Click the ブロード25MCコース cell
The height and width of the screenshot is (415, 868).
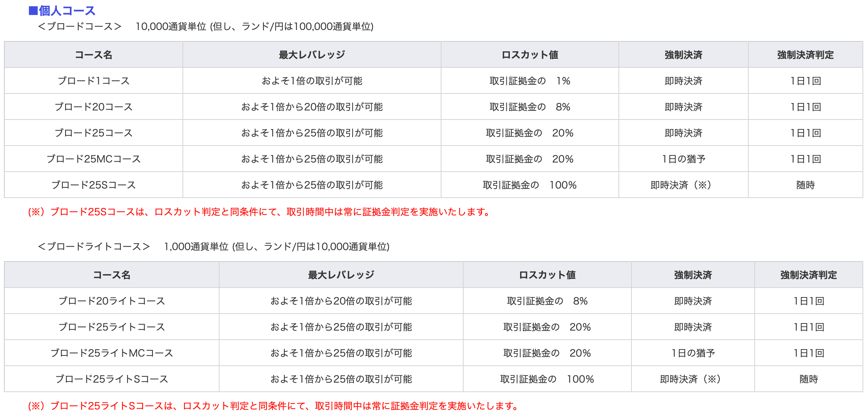[x=94, y=159]
